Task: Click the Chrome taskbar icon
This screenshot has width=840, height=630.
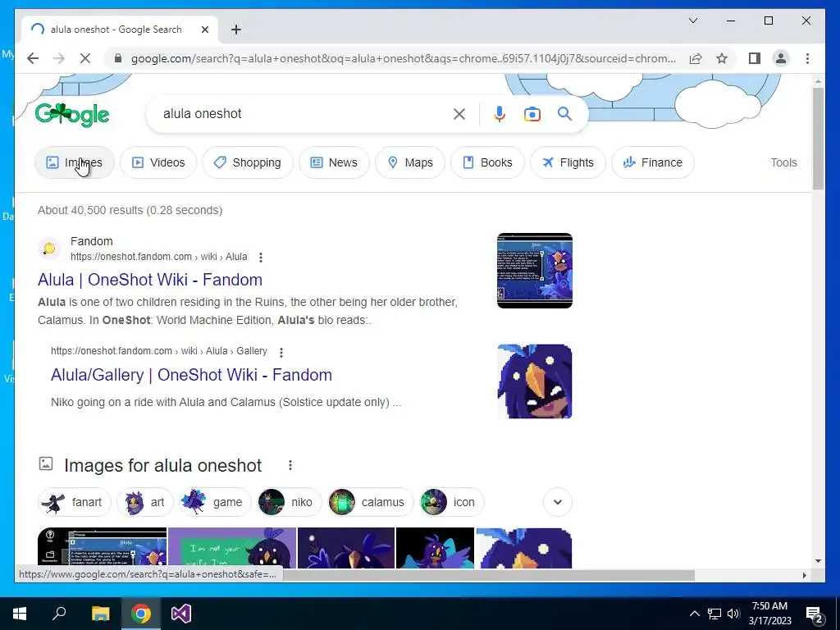Action: [141, 614]
